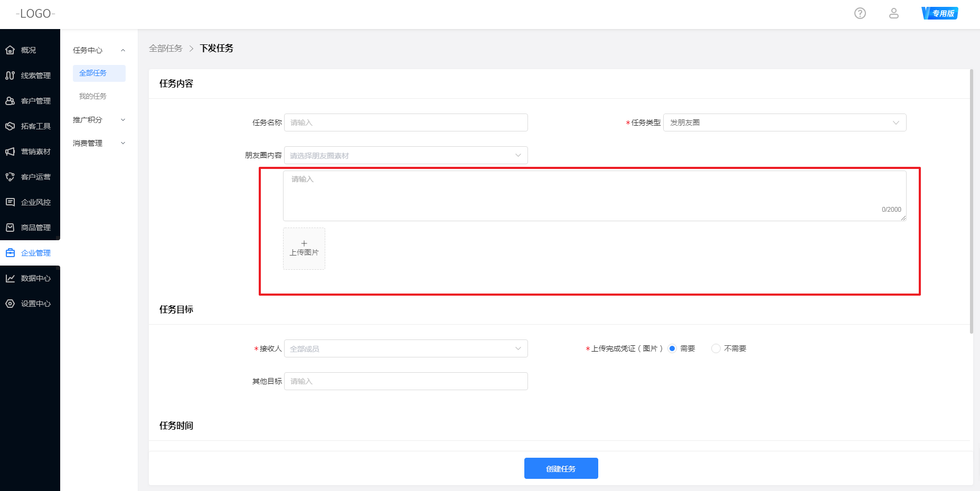
Task: Select 不需要 radio button
Action: click(716, 348)
